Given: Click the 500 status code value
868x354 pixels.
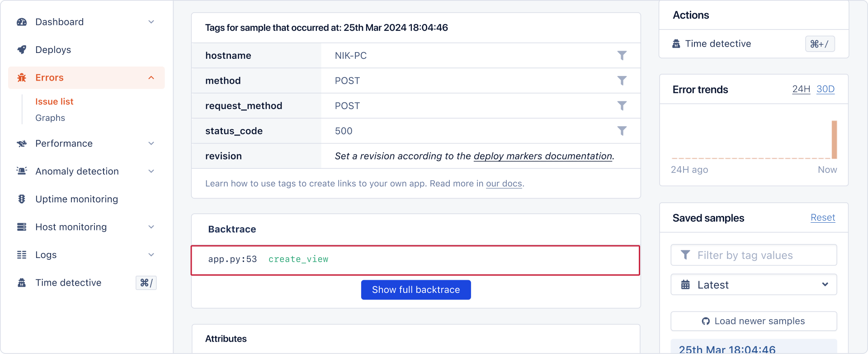Looking at the screenshot, I should pyautogui.click(x=344, y=131).
